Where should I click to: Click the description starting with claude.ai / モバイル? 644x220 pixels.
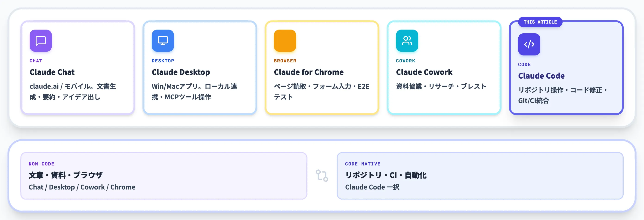point(73,92)
